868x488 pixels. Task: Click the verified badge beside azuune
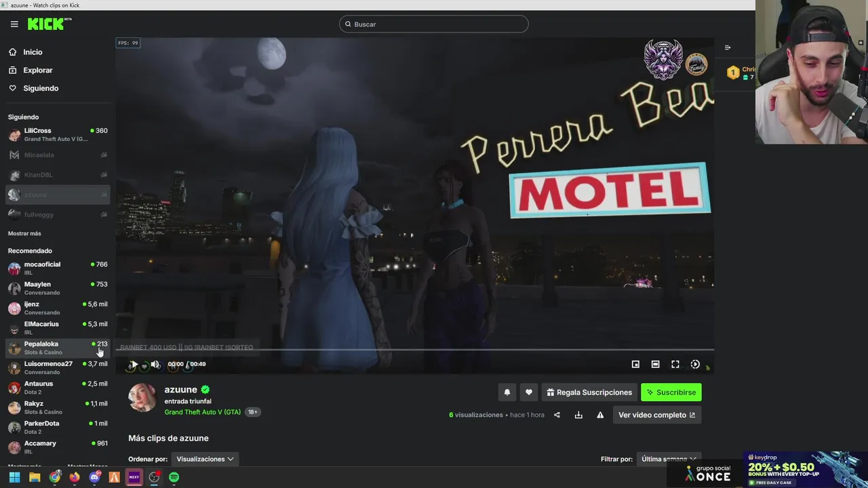[205, 390]
